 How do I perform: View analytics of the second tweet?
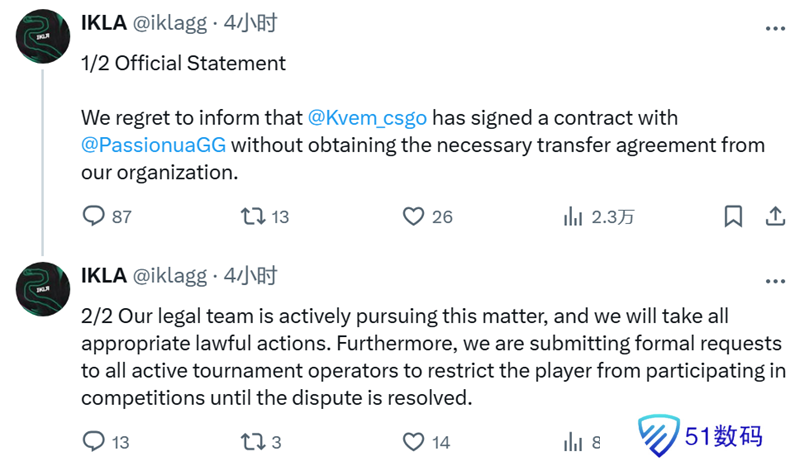click(x=574, y=441)
